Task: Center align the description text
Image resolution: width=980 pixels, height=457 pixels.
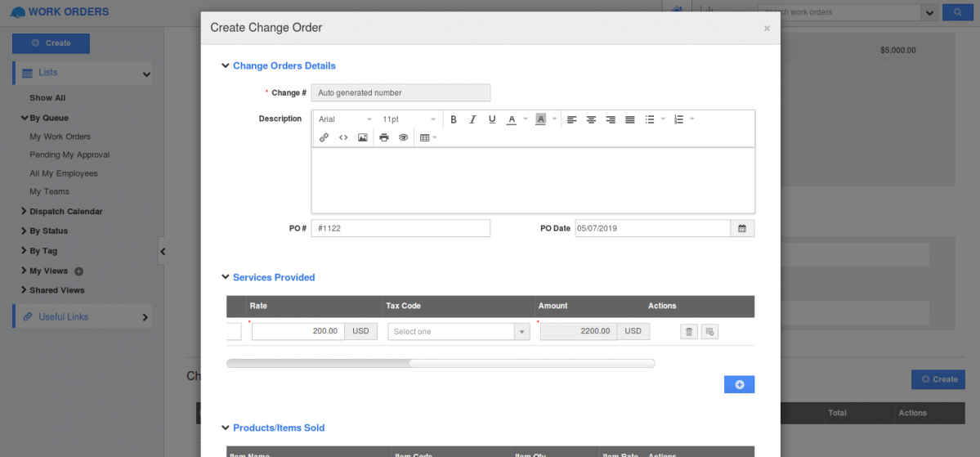Action: (x=591, y=119)
